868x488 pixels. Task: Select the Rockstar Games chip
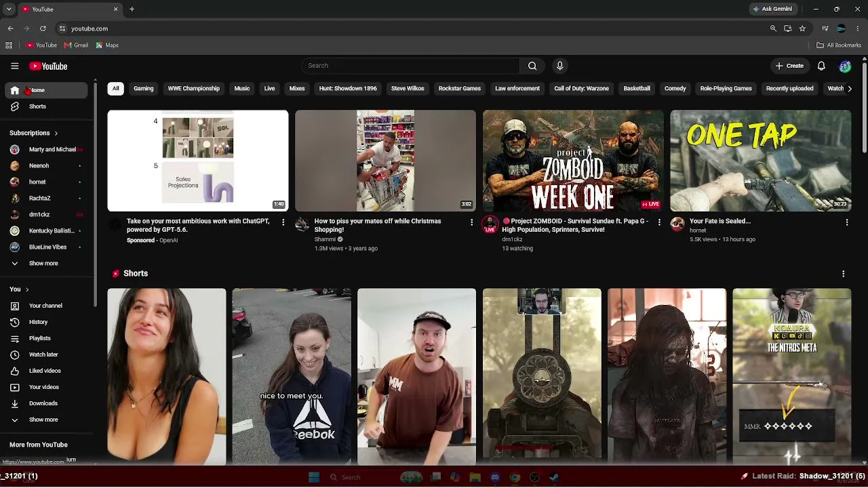460,88
